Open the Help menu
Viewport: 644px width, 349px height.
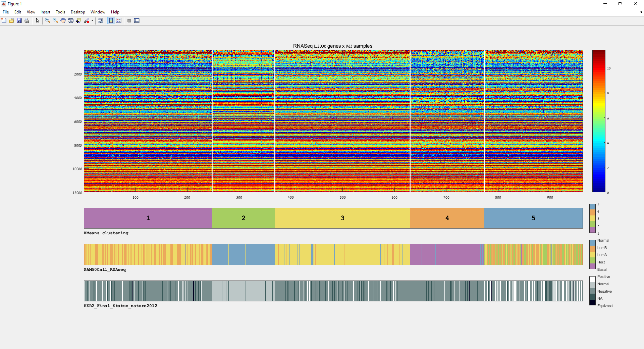pos(115,12)
